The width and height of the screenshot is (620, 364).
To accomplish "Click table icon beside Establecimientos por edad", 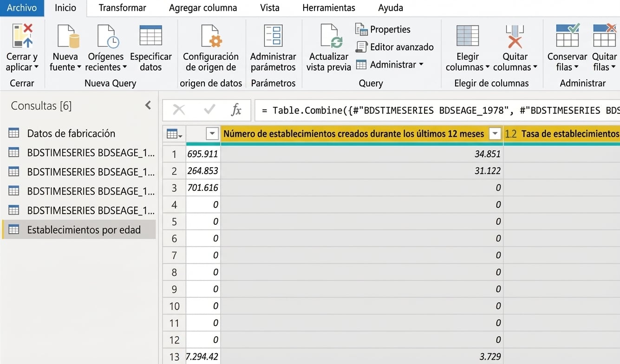I will click(14, 230).
